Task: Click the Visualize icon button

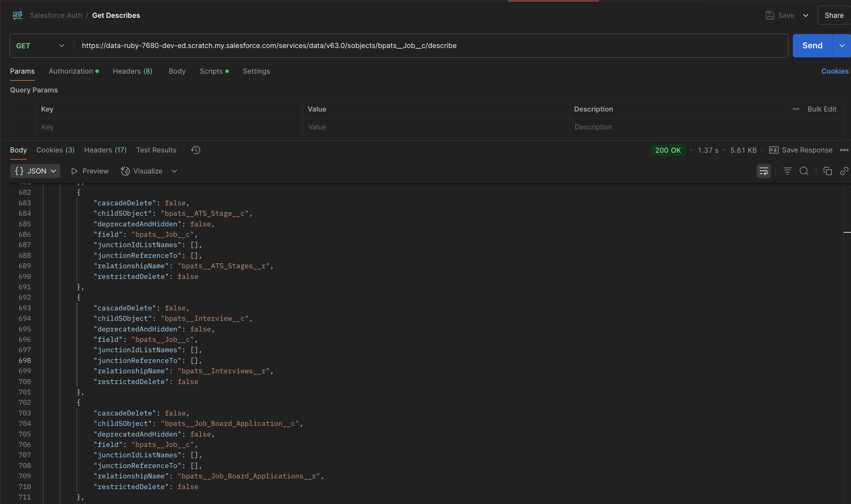Action: (125, 171)
